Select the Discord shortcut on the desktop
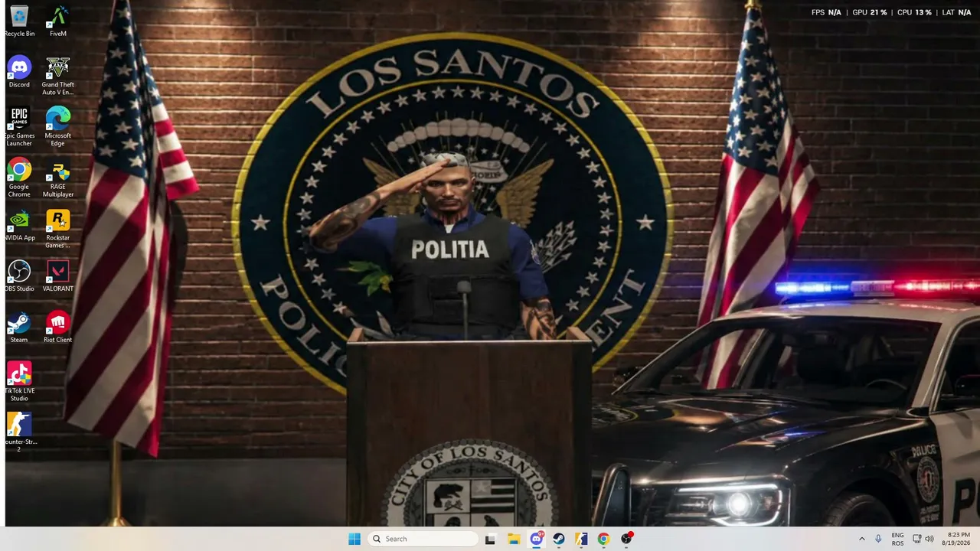 coord(19,72)
